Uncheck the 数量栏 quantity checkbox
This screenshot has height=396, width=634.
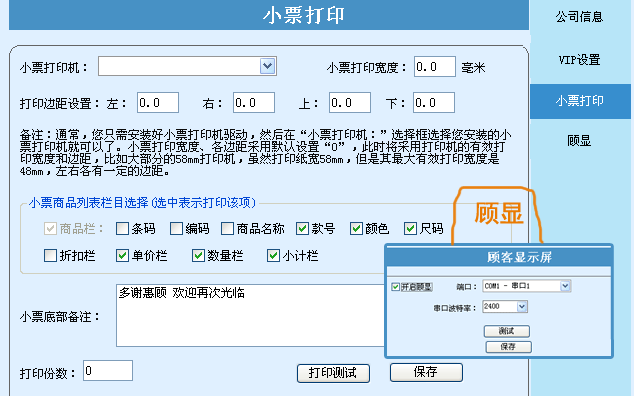(x=198, y=256)
